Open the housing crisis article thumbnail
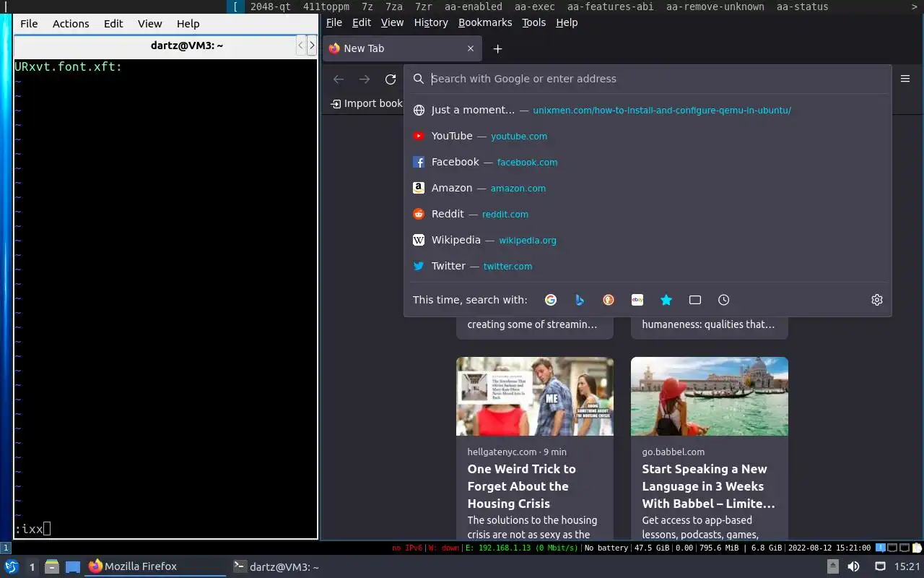 pos(535,396)
